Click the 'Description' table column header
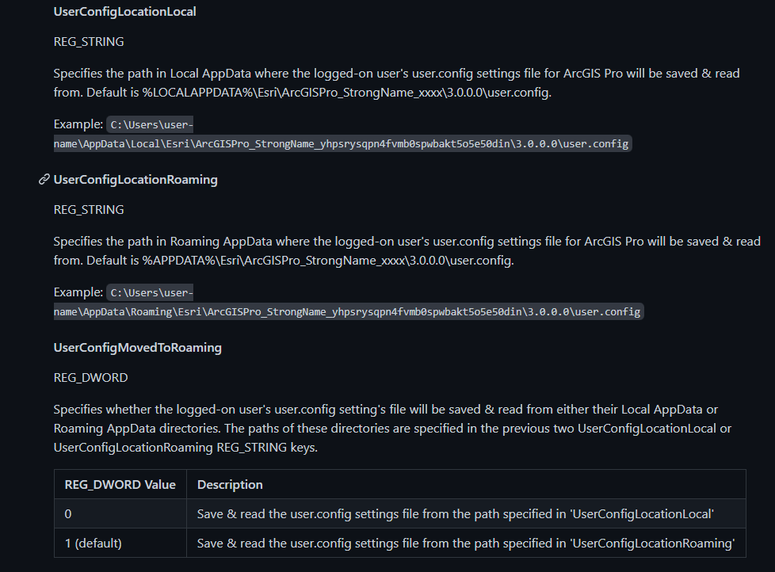 (x=230, y=485)
